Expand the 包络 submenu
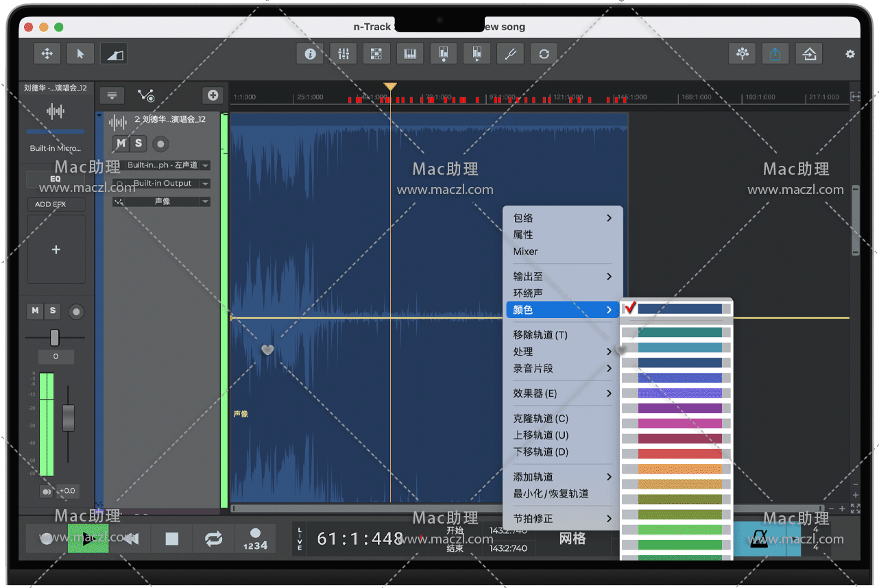The height and width of the screenshot is (588, 879). [562, 218]
